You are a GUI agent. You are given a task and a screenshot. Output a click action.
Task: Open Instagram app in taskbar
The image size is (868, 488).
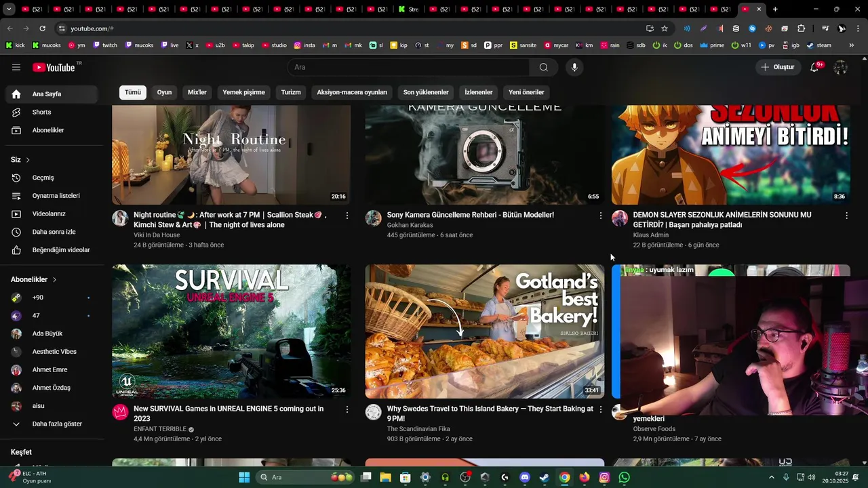(604, 477)
